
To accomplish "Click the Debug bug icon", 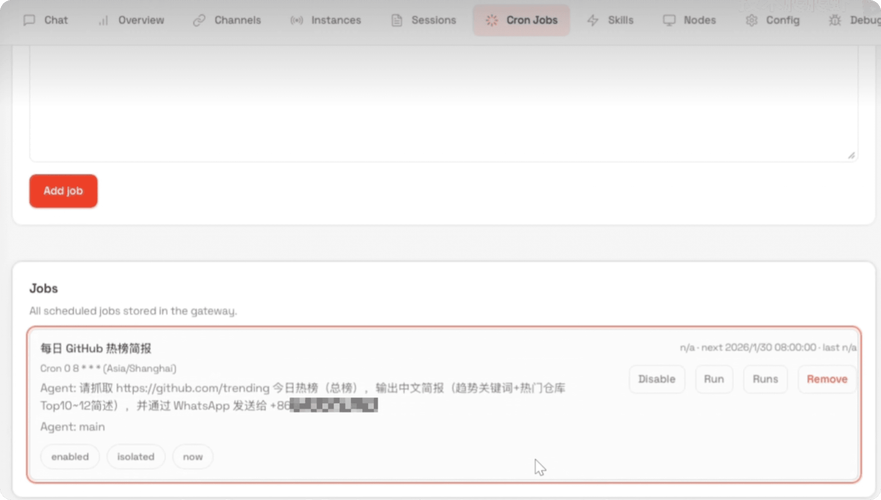I will point(835,20).
